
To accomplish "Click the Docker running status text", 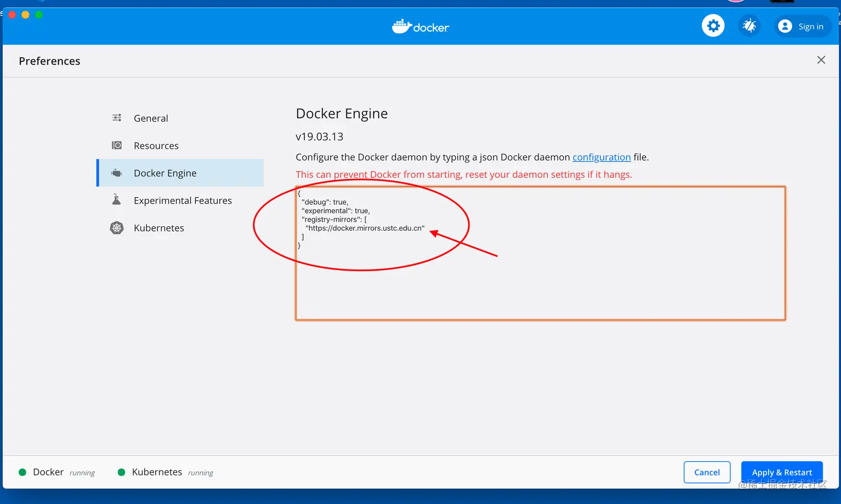I will 82,473.
